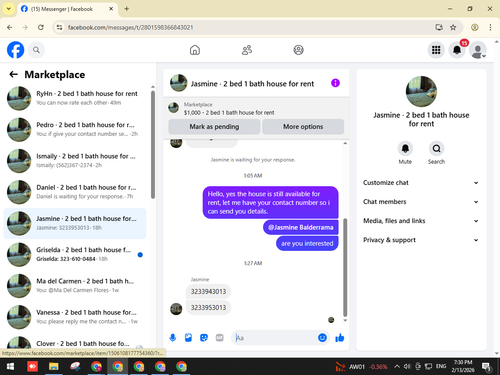
Task: Open Clover house for rent conversation
Action: pos(75,343)
